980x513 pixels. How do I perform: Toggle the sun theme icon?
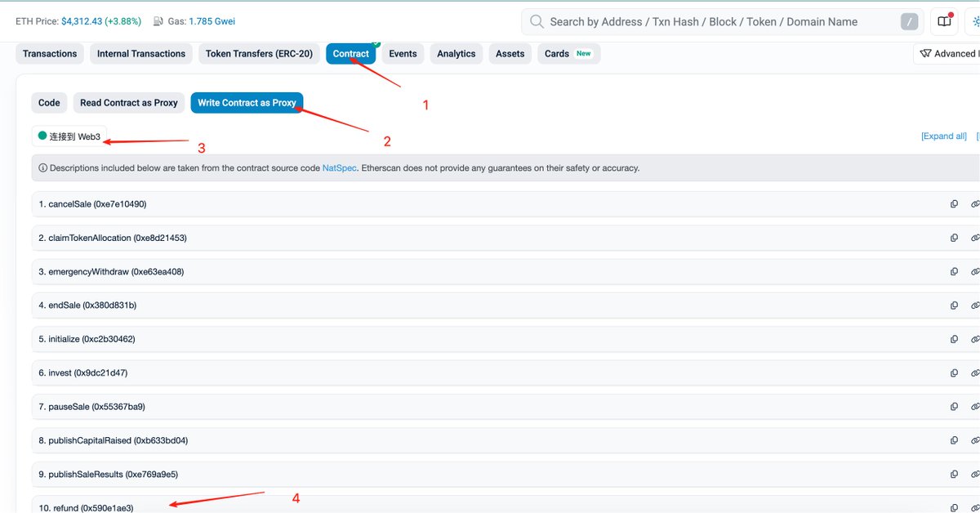pyautogui.click(x=975, y=22)
